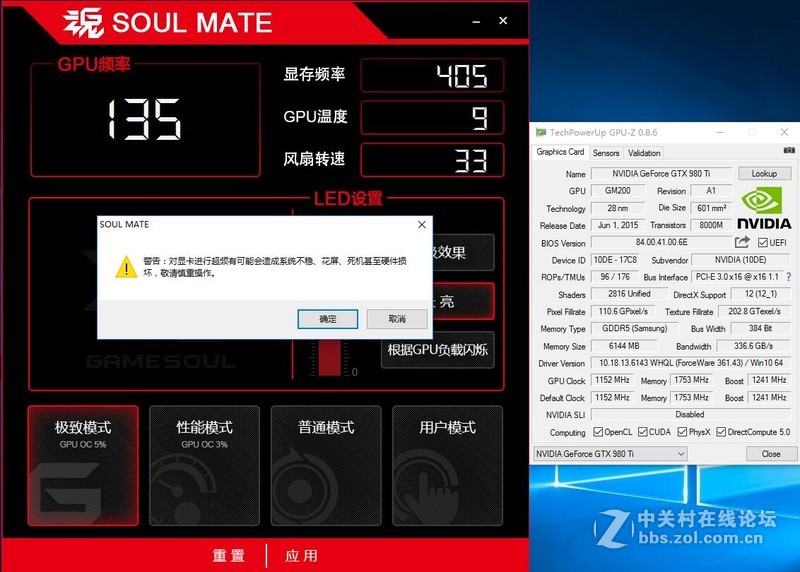The height and width of the screenshot is (572, 800).
Task: Minimize the GPU-Z window
Action: 720,133
